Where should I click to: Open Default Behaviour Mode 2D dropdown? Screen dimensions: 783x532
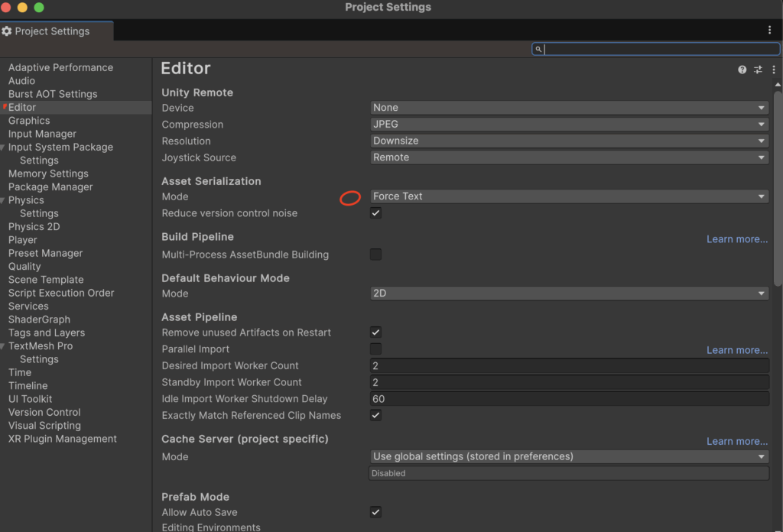(569, 293)
